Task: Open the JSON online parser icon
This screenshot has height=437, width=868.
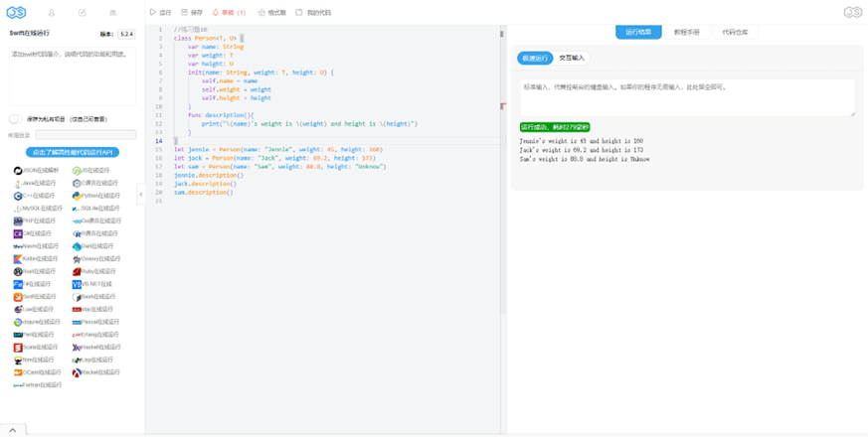Action: pyautogui.click(x=18, y=171)
